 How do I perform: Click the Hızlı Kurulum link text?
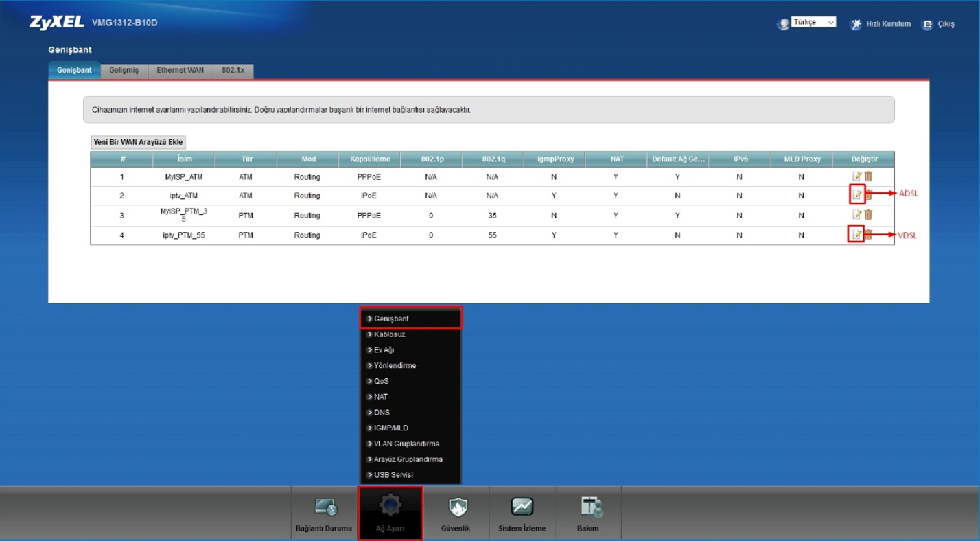pos(889,24)
